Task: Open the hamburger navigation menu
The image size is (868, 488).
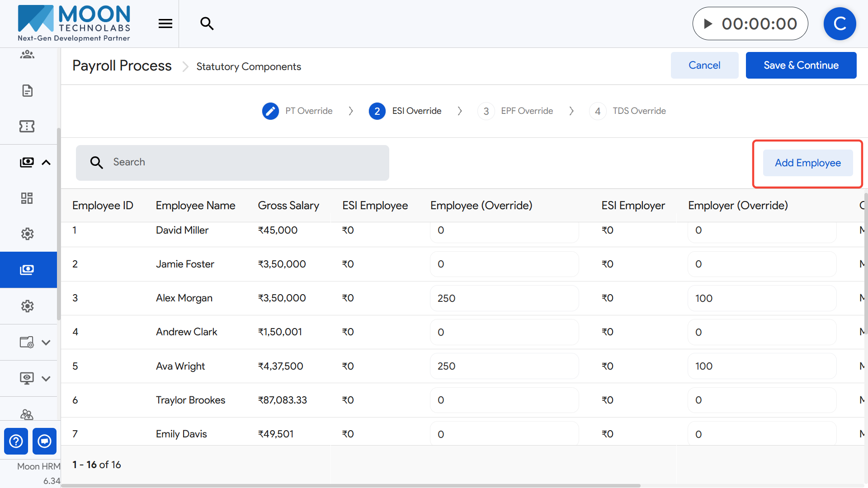Action: pos(165,23)
